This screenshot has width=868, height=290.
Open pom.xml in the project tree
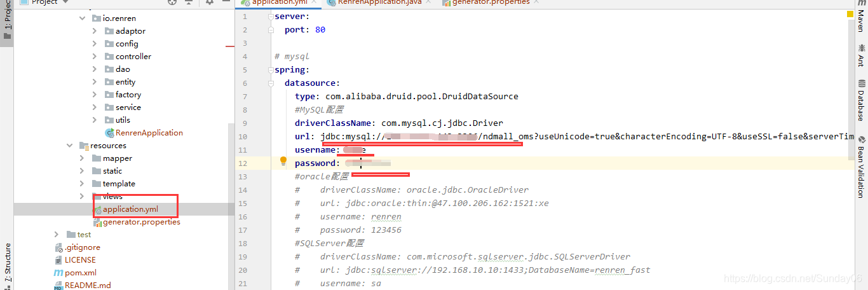click(75, 273)
